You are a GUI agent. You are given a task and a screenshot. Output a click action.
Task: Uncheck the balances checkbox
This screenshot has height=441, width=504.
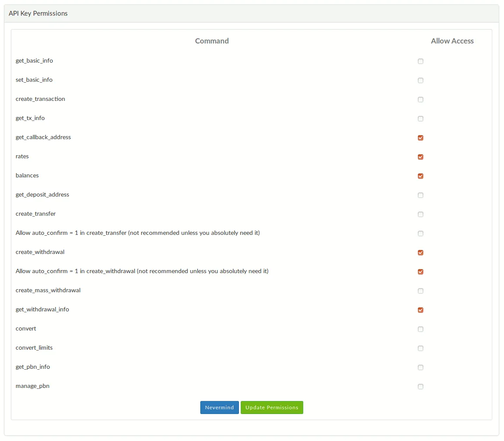click(x=421, y=176)
